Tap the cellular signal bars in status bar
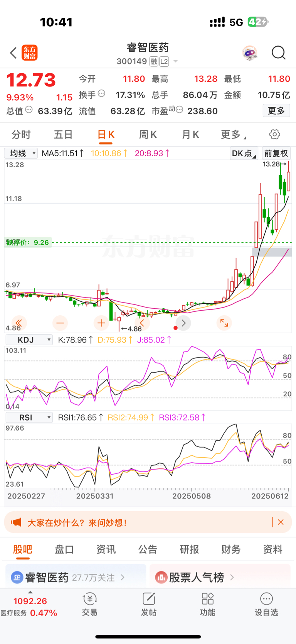 point(217,22)
